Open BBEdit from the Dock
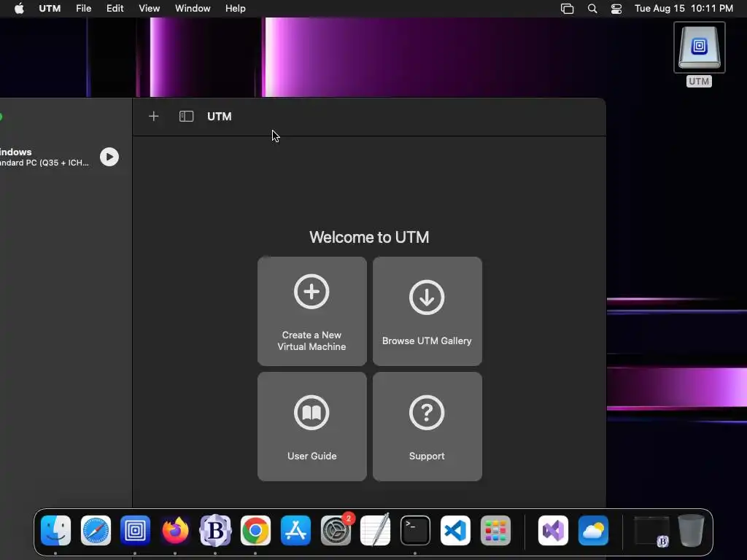747x560 pixels. pyautogui.click(x=215, y=530)
